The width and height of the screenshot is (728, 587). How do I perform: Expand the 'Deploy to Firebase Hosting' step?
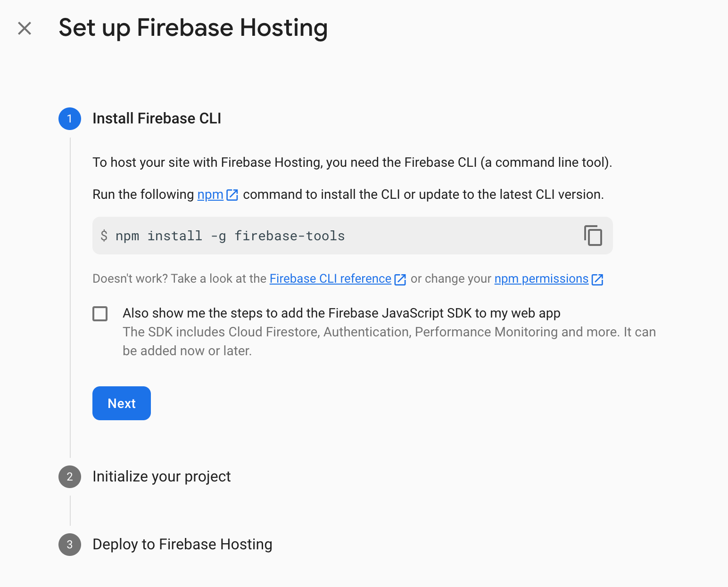click(182, 545)
